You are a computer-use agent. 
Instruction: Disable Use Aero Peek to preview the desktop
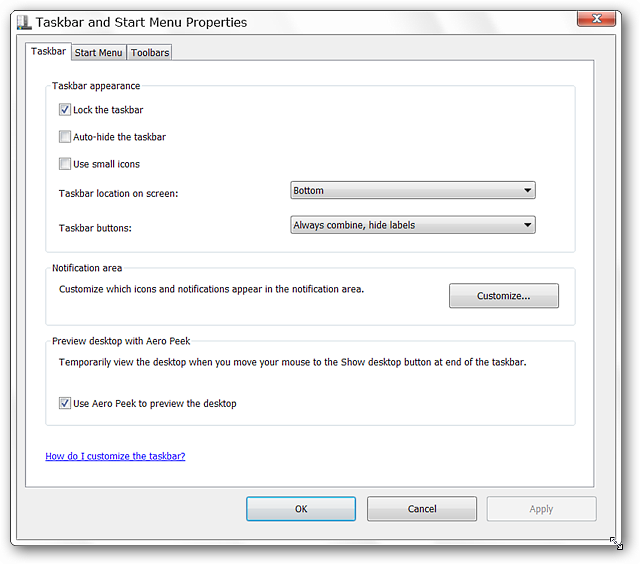(64, 403)
